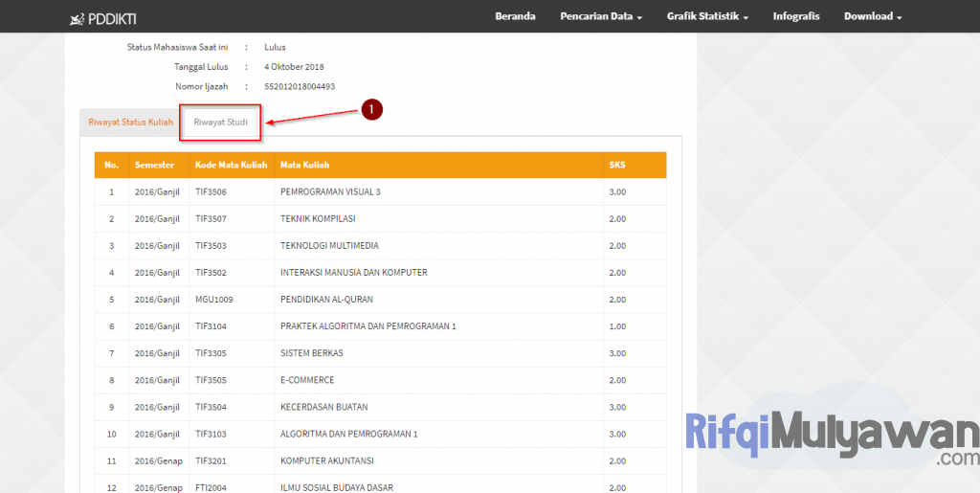
Task: Click course code MGU1009
Action: click(x=213, y=300)
